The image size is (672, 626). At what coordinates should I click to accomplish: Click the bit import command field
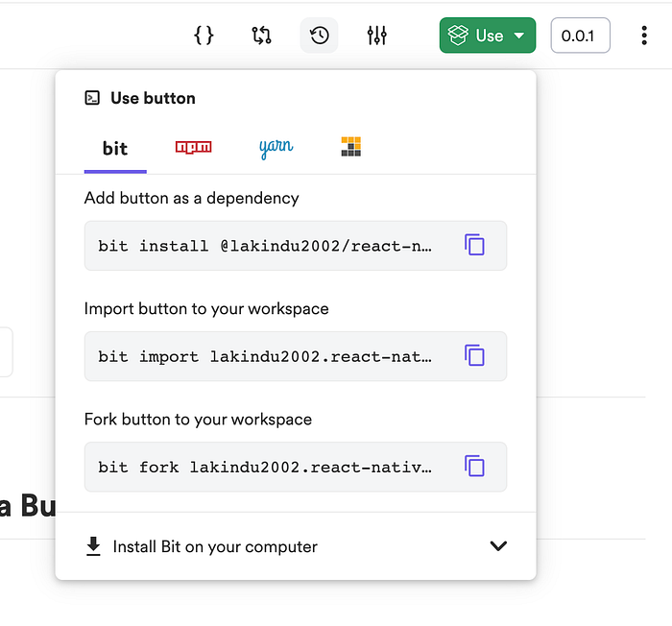296,356
